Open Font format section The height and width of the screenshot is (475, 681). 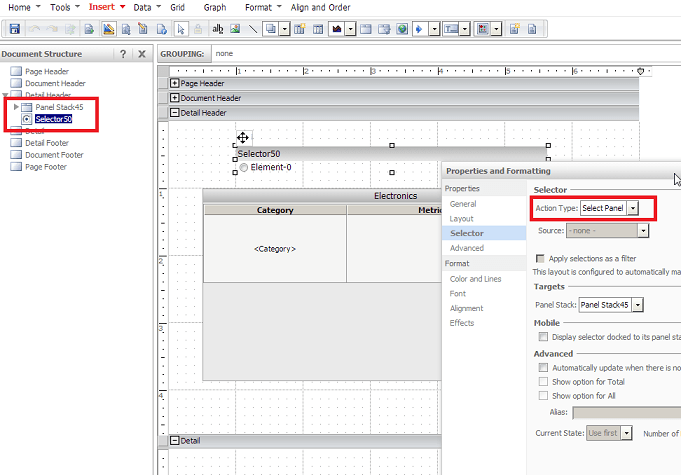458,294
